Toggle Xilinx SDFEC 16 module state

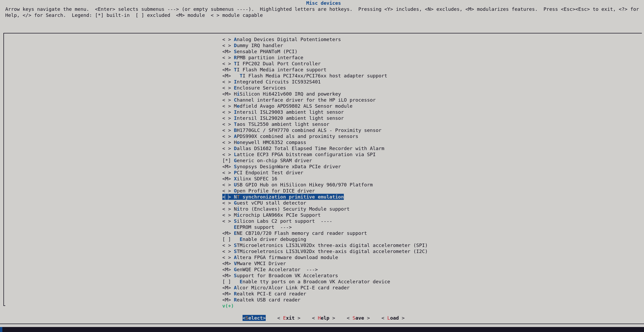227,179
